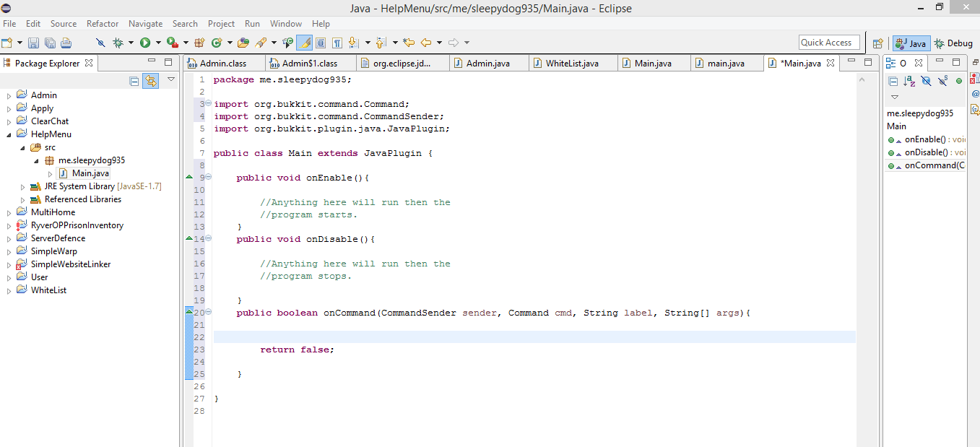Switch to the Java perspective
Image resolution: width=980 pixels, height=447 pixels.
coord(910,43)
